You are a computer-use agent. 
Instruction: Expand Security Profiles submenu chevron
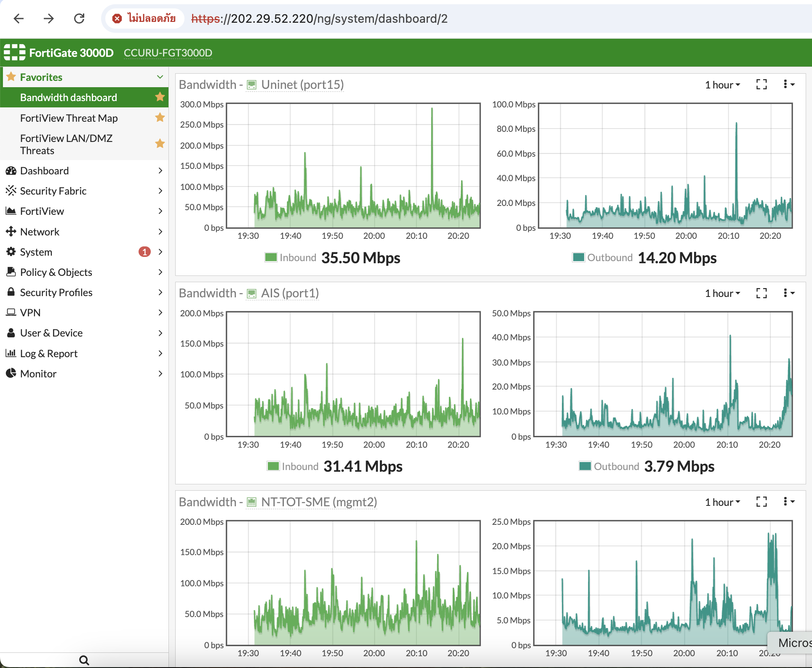[160, 292]
